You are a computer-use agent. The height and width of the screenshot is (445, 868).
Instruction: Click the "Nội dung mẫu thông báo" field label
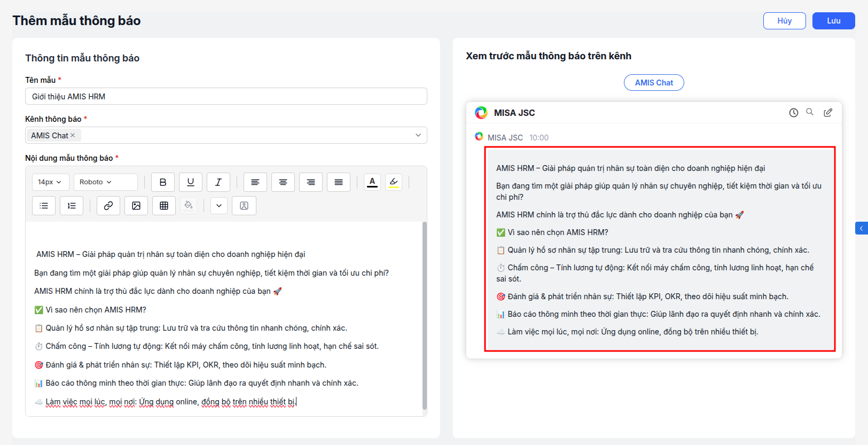click(x=69, y=158)
